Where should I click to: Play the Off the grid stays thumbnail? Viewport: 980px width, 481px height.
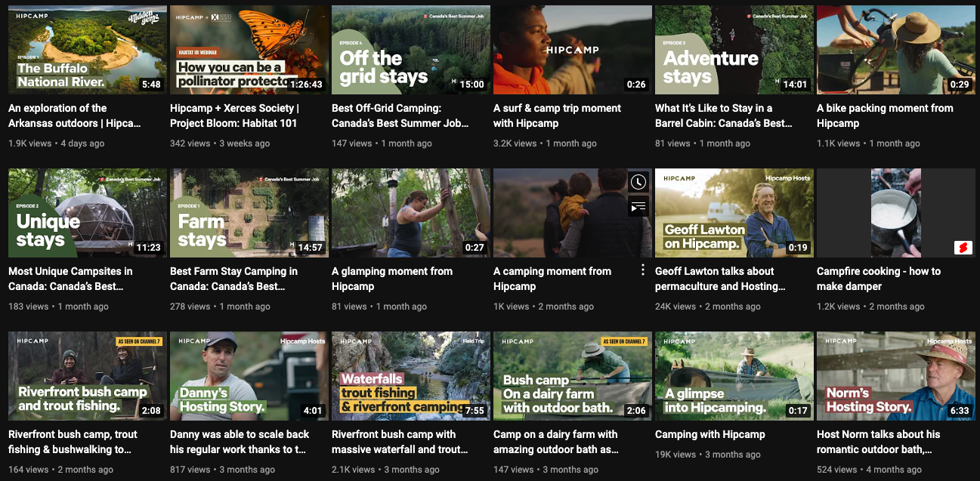[x=411, y=50]
